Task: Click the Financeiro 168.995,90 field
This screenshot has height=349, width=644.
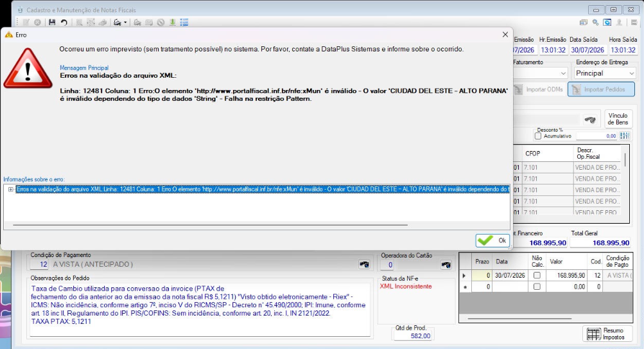Action: tap(541, 242)
